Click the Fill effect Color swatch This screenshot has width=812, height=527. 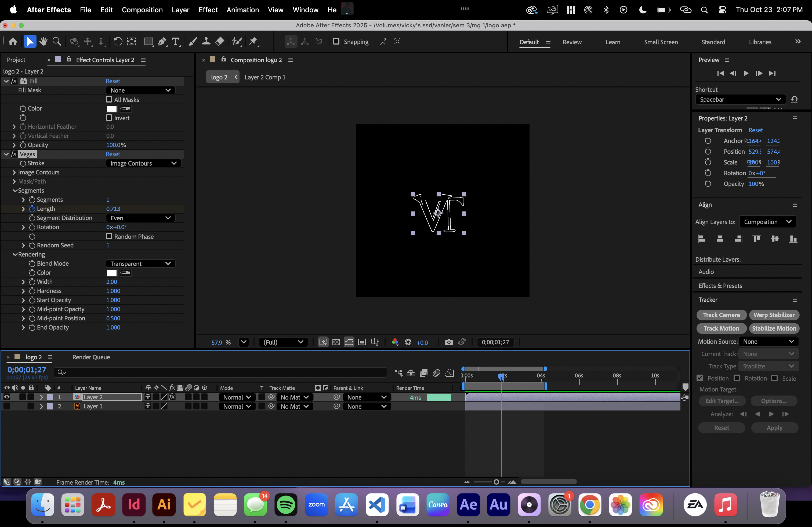111,109
